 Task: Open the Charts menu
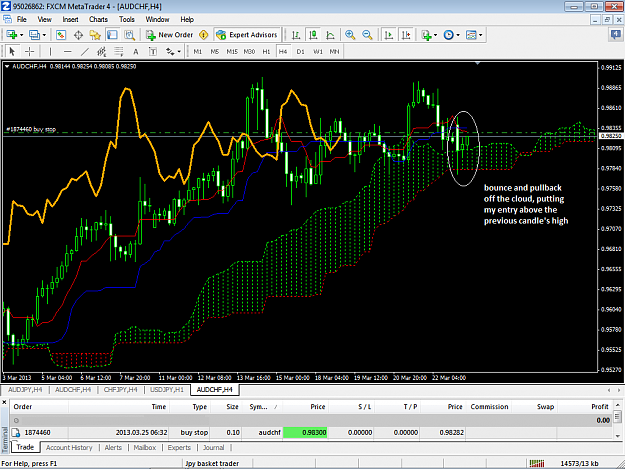coord(98,19)
